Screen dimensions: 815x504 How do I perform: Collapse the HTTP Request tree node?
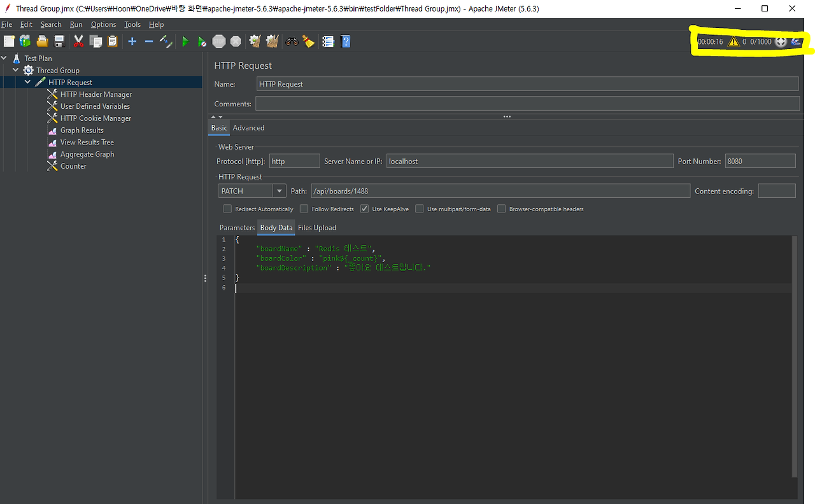[x=28, y=82]
